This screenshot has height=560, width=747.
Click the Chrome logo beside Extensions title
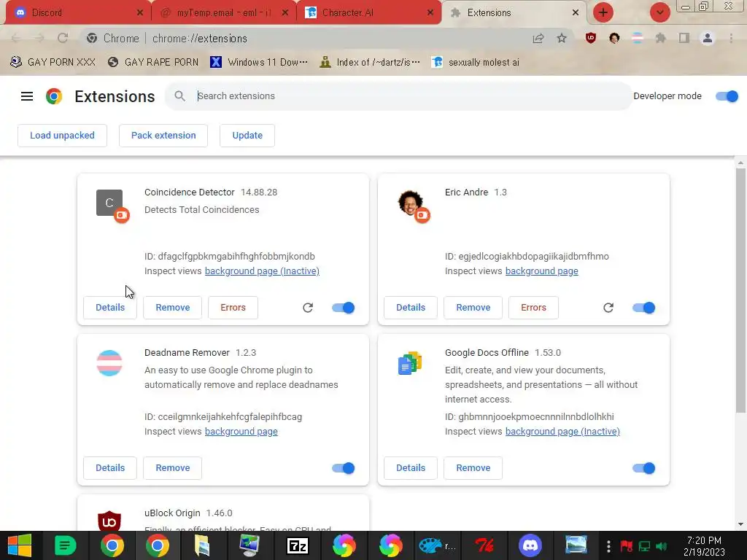[54, 96]
